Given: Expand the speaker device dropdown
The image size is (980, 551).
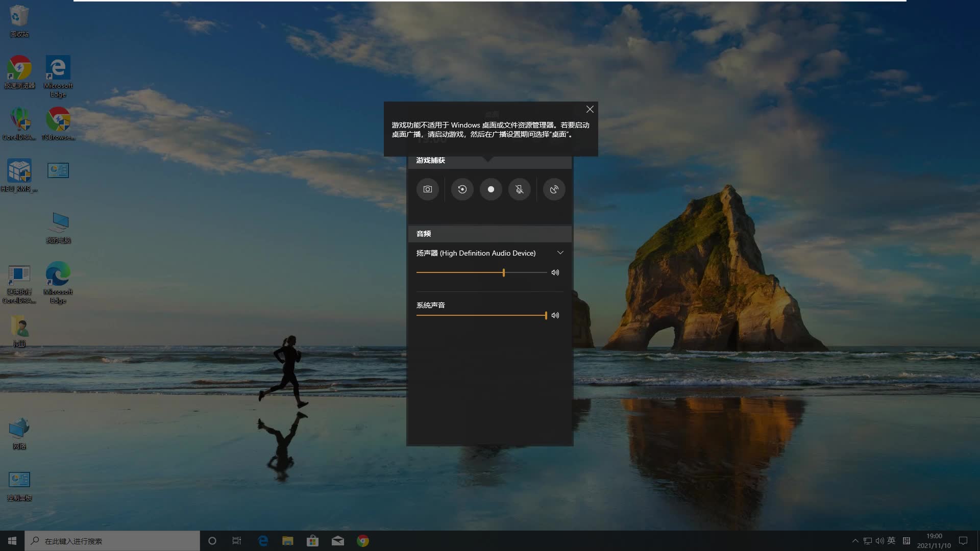Looking at the screenshot, I should coord(560,253).
